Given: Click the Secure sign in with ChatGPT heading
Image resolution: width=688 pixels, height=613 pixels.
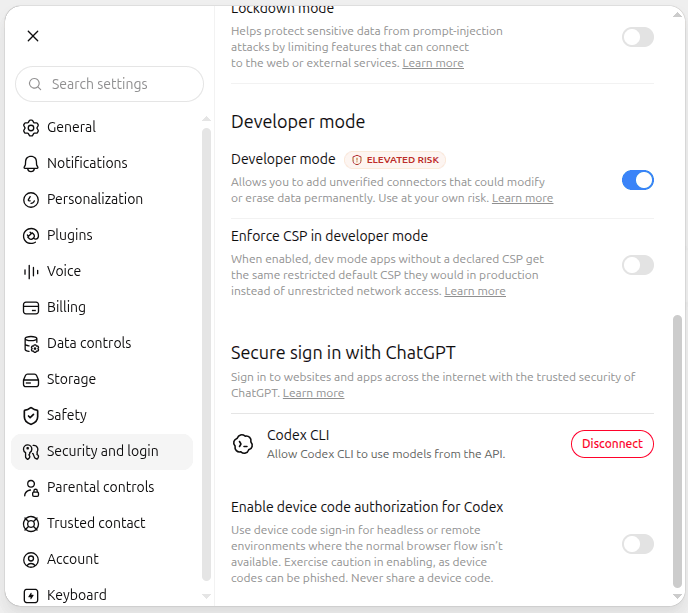Looking at the screenshot, I should click(x=343, y=353).
